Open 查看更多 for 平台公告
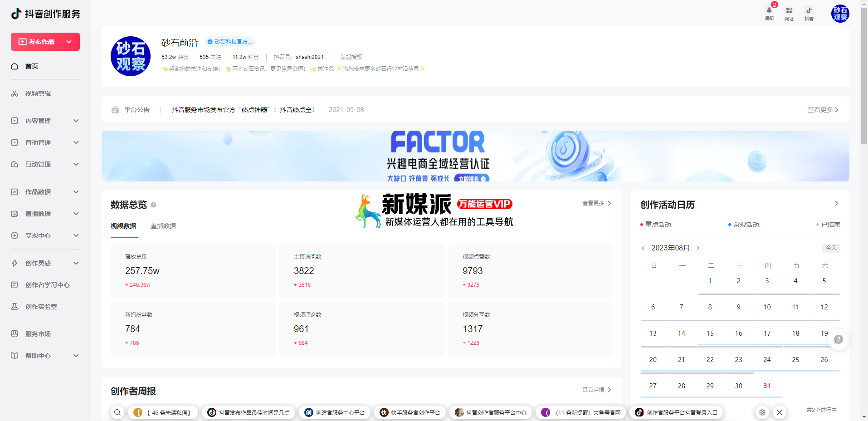This screenshot has height=421, width=868. coord(823,110)
